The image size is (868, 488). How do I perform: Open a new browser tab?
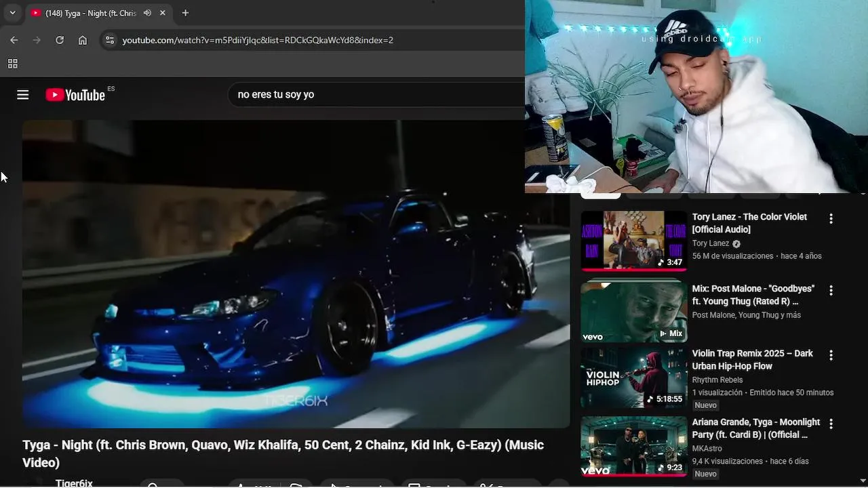pos(185,13)
